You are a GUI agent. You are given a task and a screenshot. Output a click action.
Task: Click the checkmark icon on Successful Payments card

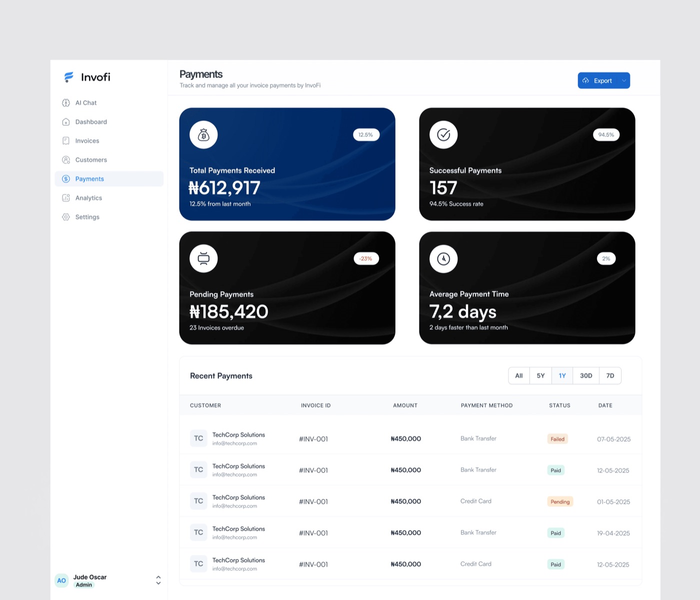(443, 135)
